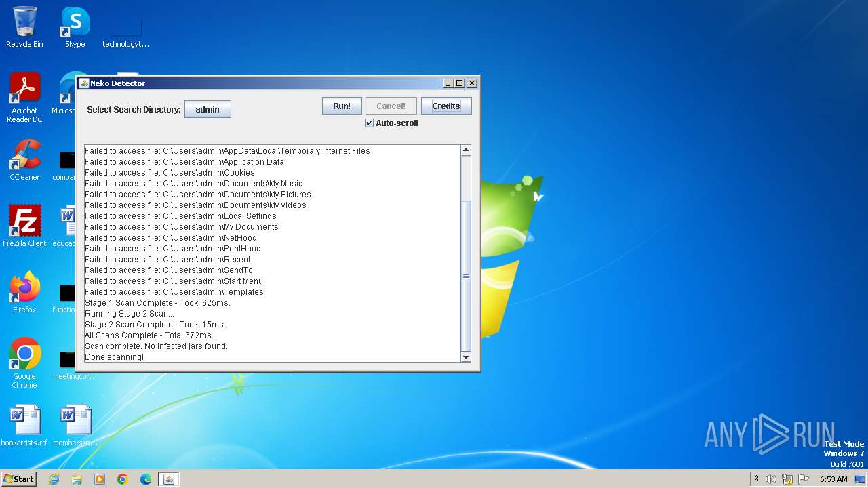The height and width of the screenshot is (488, 868).
Task: Click the Cancel! button
Action: coord(391,106)
